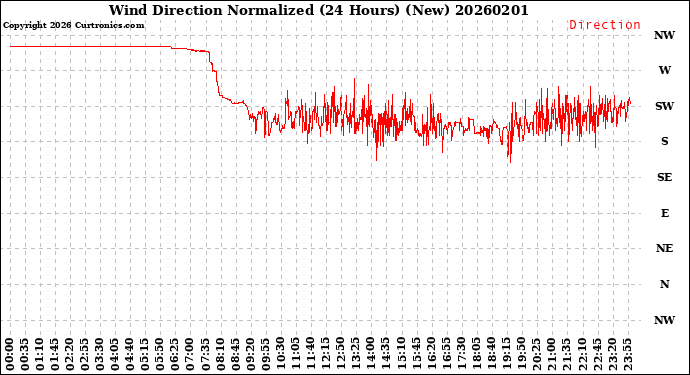Click the '05:50' time axis label

point(160,355)
